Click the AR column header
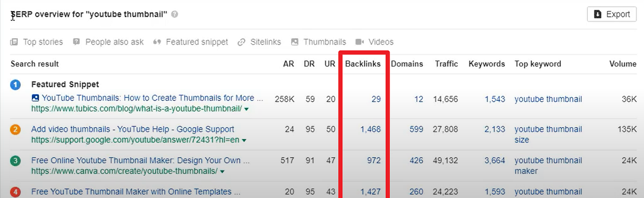Image resolution: width=644 pixels, height=198 pixels. [x=288, y=64]
